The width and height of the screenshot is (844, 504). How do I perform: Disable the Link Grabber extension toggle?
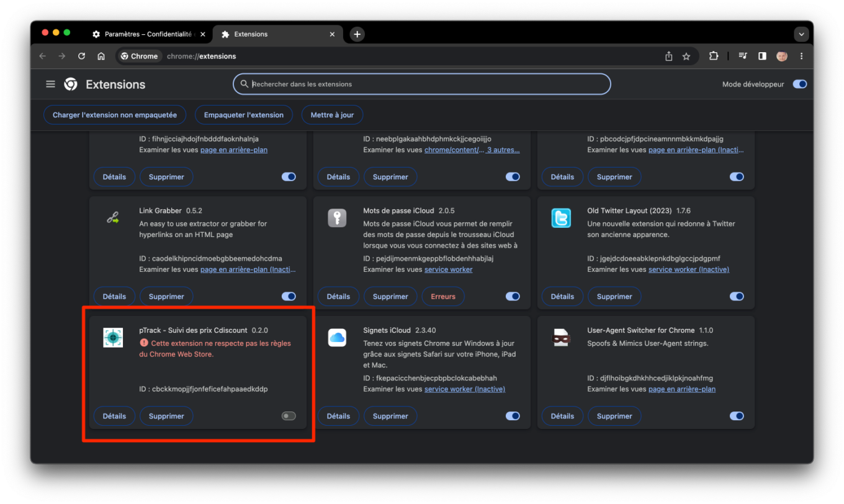[289, 297]
